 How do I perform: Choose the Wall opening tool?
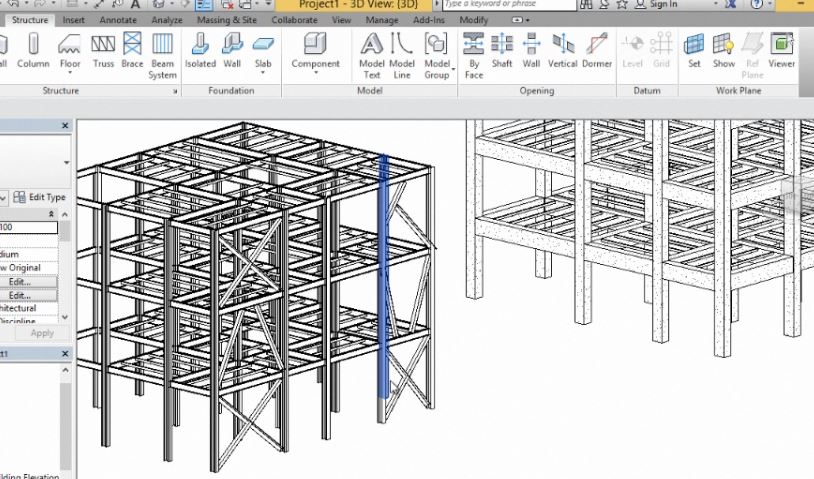[x=531, y=50]
